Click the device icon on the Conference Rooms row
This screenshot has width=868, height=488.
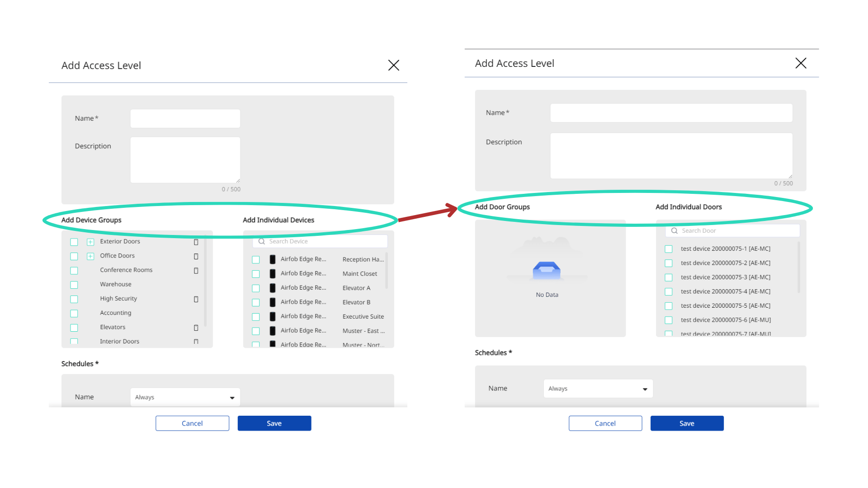pos(196,271)
